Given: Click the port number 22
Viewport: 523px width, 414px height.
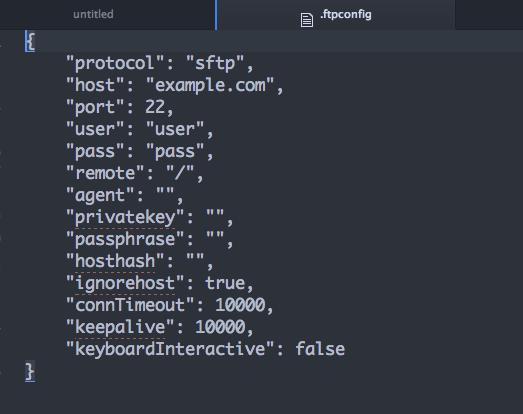Looking at the screenshot, I should (x=155, y=107).
